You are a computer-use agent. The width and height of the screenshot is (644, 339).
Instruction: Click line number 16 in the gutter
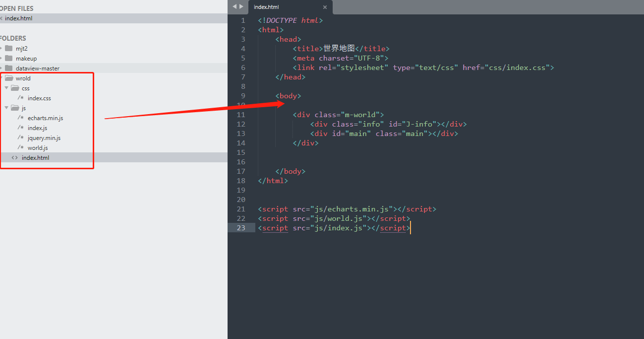241,162
